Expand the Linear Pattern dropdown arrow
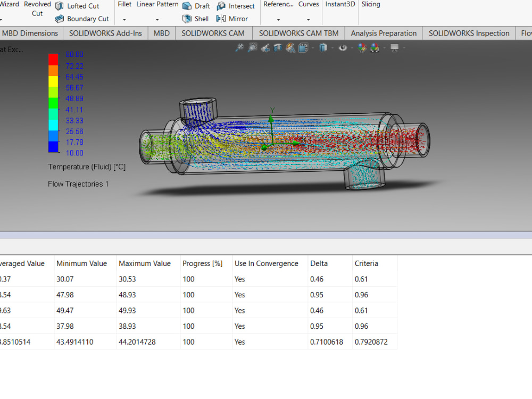 (x=157, y=20)
